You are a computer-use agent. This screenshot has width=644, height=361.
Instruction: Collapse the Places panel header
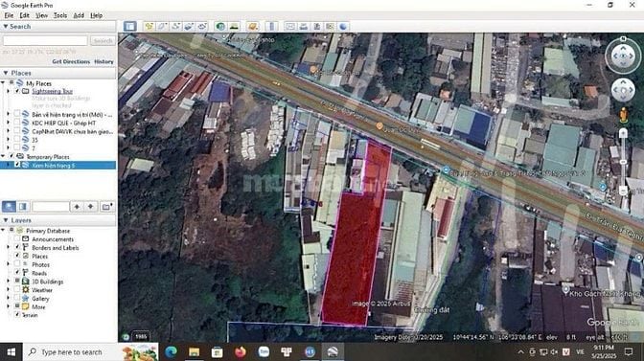(58, 73)
